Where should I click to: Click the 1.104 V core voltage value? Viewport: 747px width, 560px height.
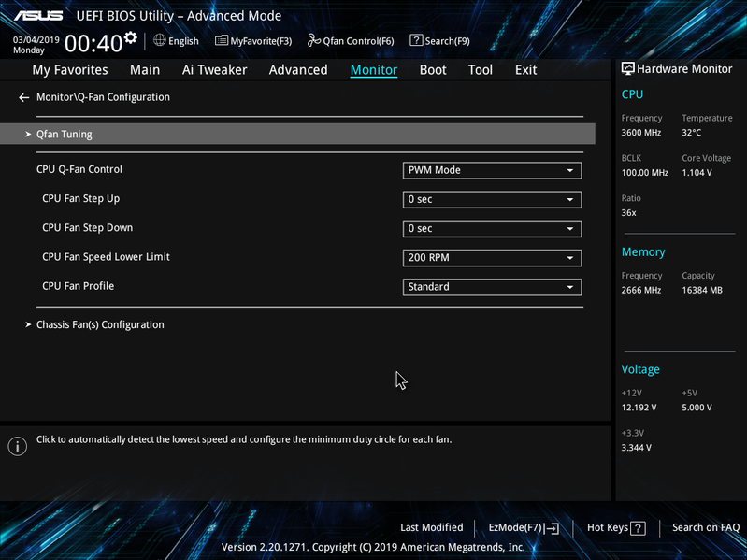click(697, 173)
